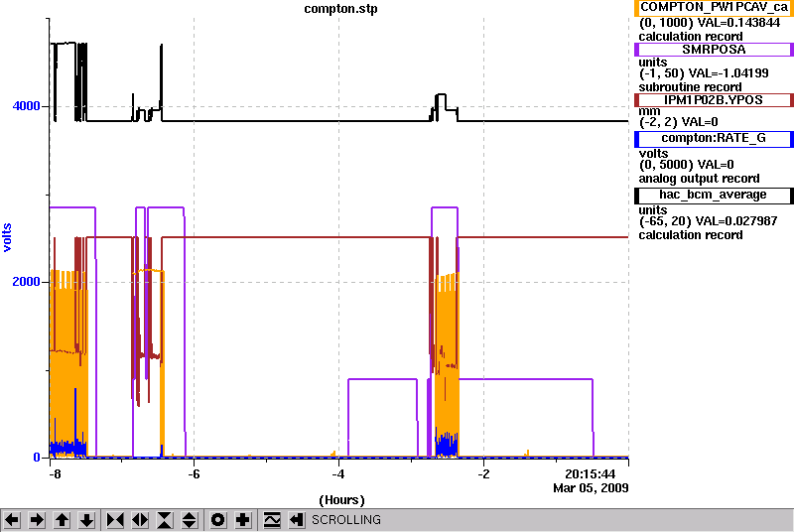Select the COMPTON_PW1PCAV_ca orange legend entry

pos(714,8)
